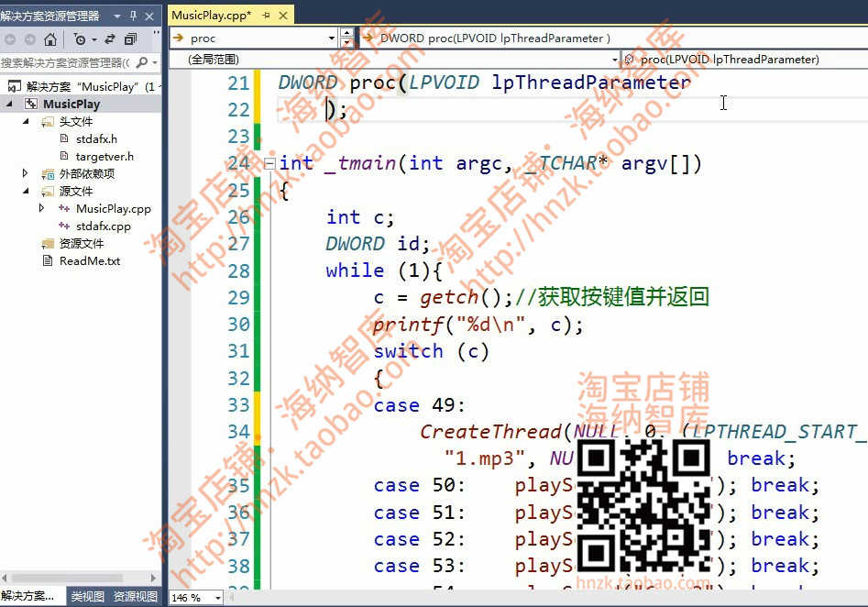Screen dimensions: 868x607
Task: Switch to the 资源视图 bottom tab
Action: 136,597
